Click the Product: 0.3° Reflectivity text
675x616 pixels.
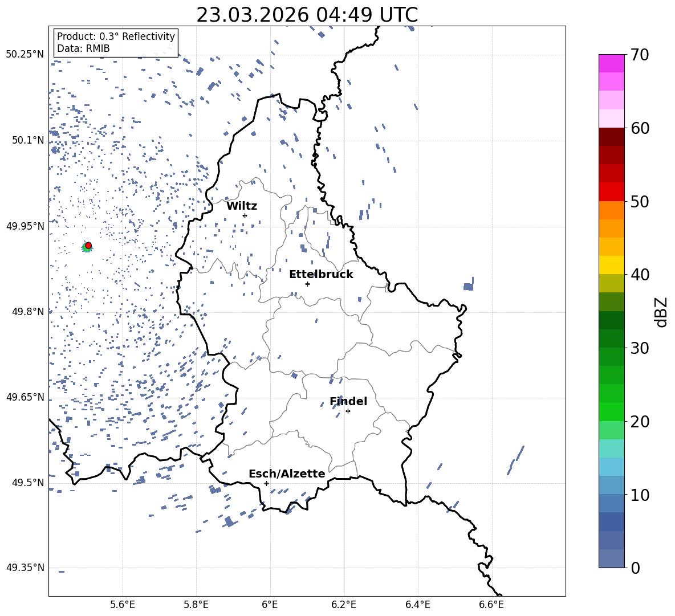point(116,36)
